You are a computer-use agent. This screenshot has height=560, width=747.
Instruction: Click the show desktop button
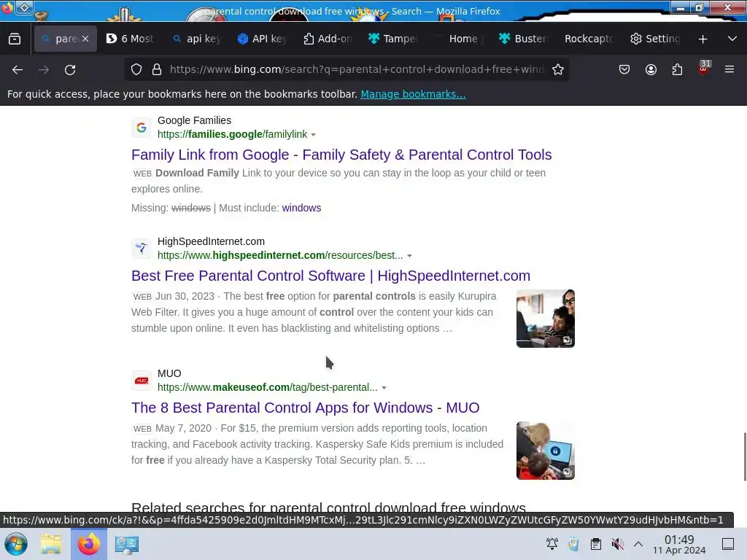tap(728, 544)
